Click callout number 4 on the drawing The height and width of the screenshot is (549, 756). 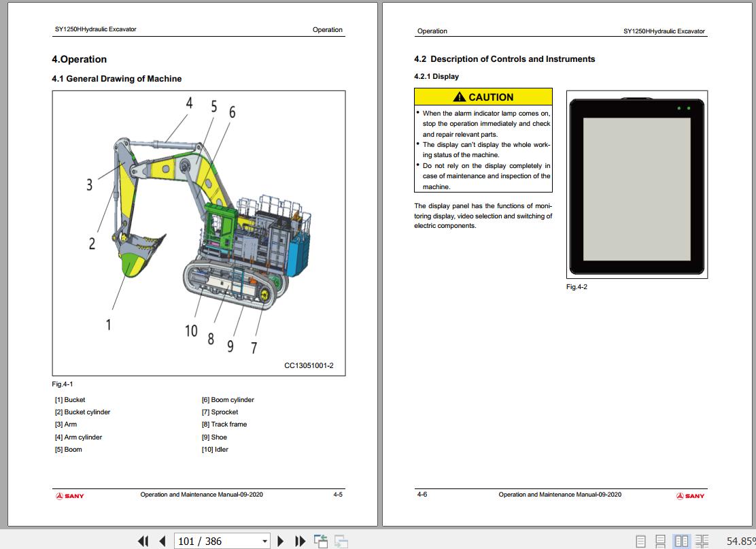point(190,103)
